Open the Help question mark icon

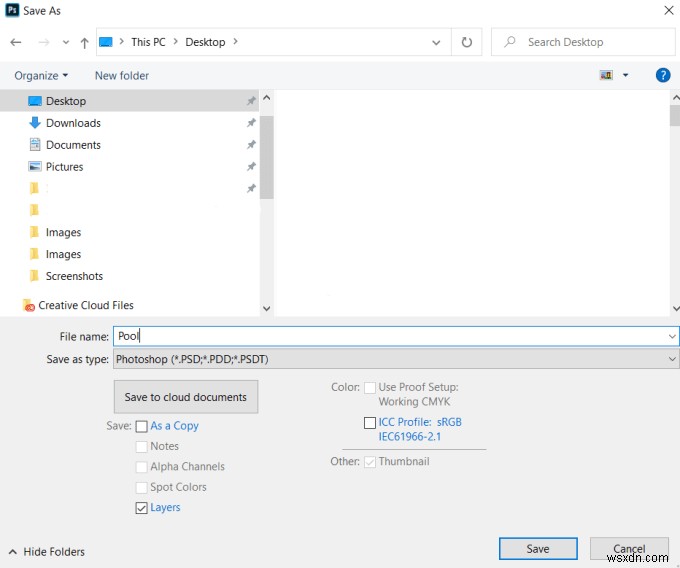[x=663, y=75]
